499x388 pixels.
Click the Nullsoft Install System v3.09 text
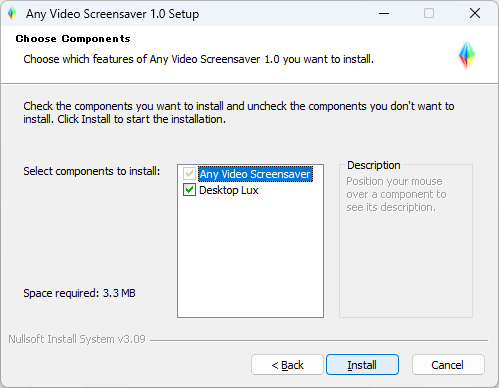coord(77,339)
